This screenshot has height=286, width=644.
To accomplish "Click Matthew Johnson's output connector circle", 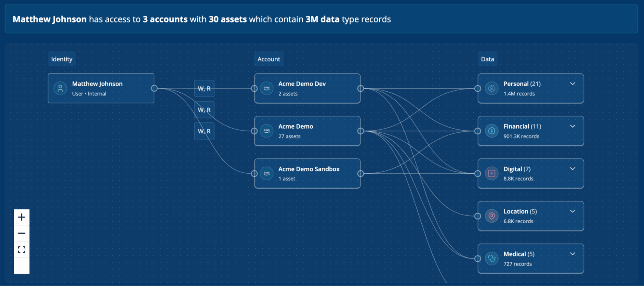I will (154, 88).
